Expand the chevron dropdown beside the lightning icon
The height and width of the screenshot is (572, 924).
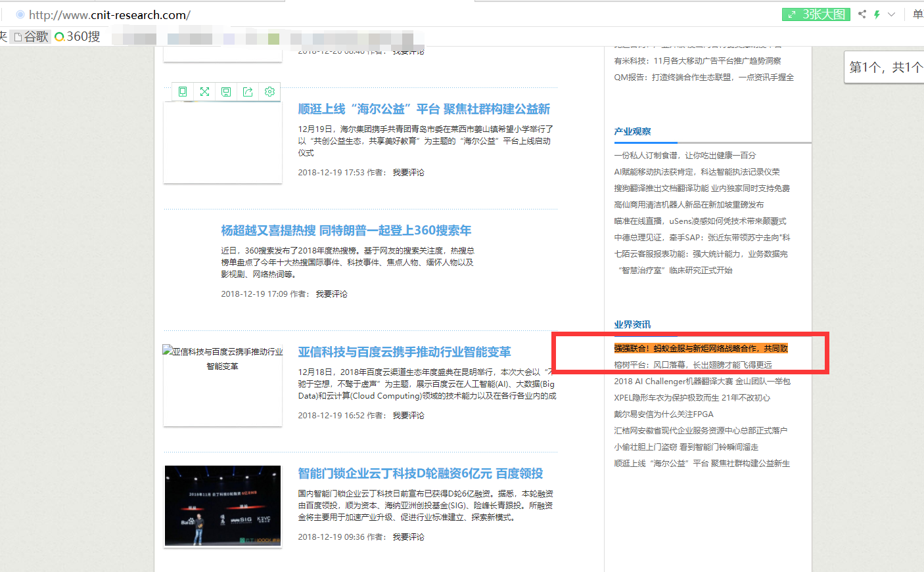click(x=891, y=14)
